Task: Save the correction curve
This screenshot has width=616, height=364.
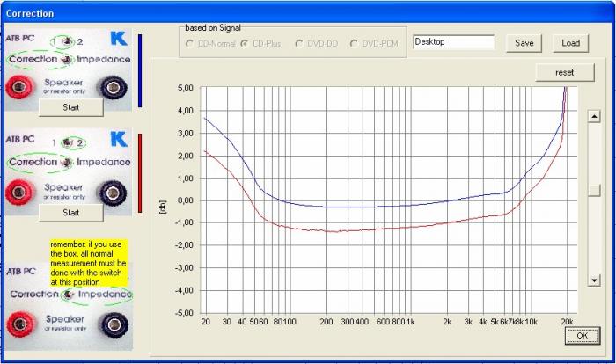Action: pyautogui.click(x=524, y=43)
